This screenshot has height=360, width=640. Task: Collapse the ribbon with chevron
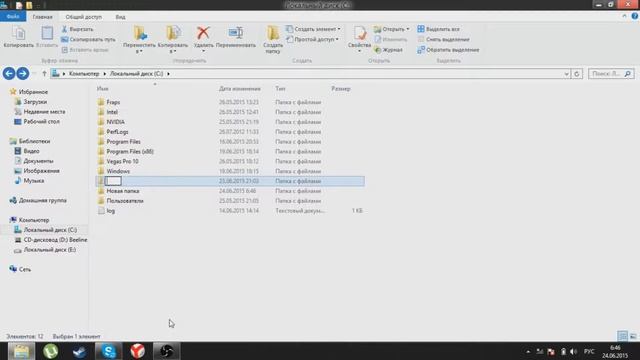tap(624, 16)
